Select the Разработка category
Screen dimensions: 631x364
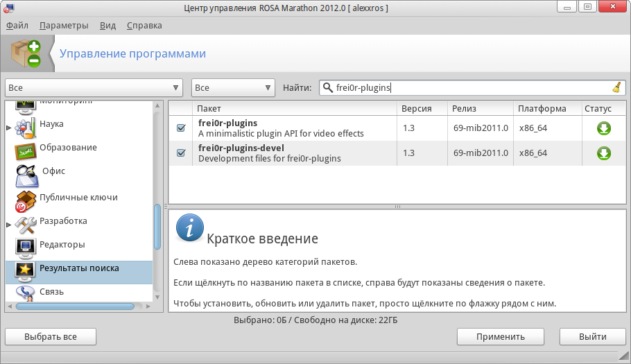(63, 220)
